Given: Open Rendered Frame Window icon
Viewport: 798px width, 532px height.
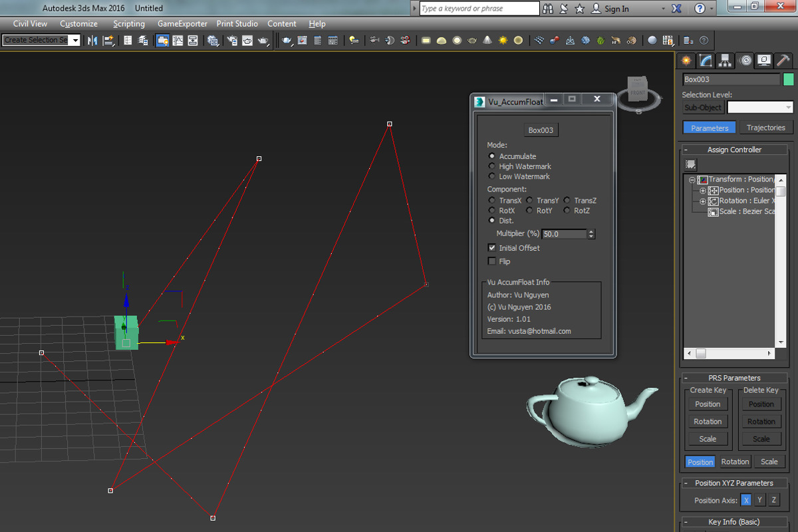Looking at the screenshot, I should point(247,41).
